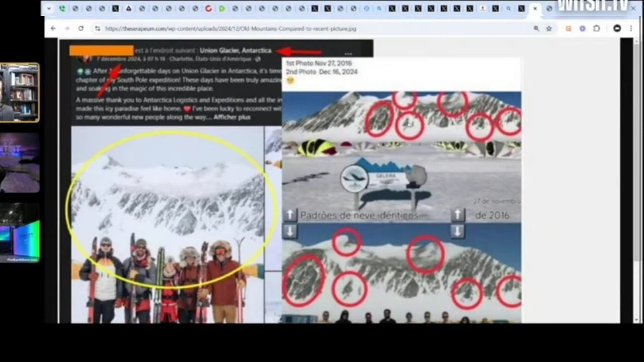Switch to the green phone icon tab

point(62,9)
